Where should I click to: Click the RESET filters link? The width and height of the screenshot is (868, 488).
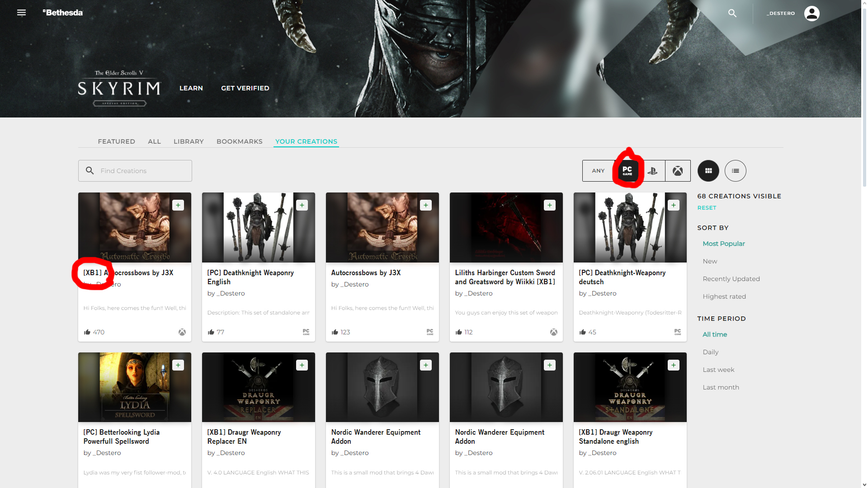(706, 208)
